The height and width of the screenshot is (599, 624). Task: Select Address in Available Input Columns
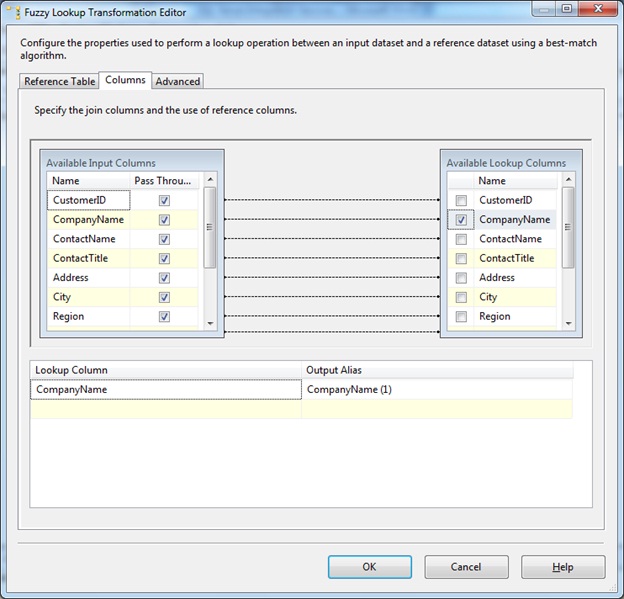(x=88, y=277)
